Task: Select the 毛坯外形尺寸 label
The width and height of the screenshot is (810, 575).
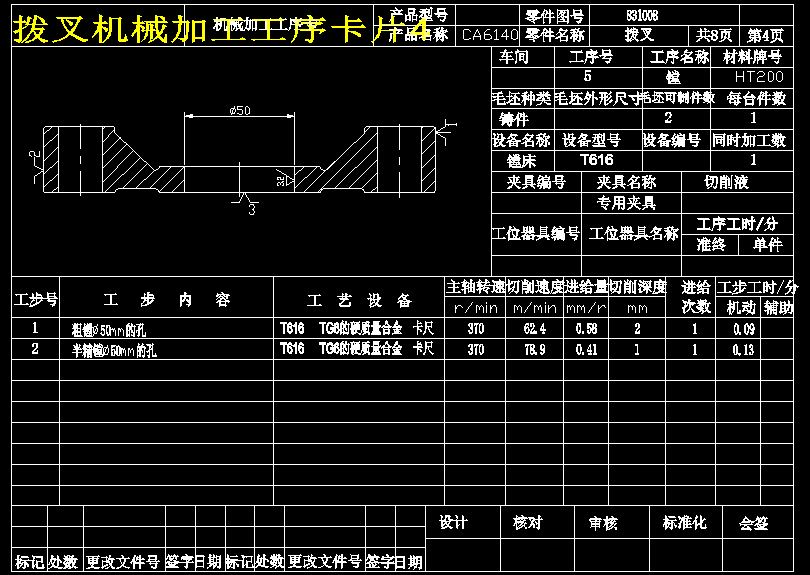Action: (x=598, y=98)
